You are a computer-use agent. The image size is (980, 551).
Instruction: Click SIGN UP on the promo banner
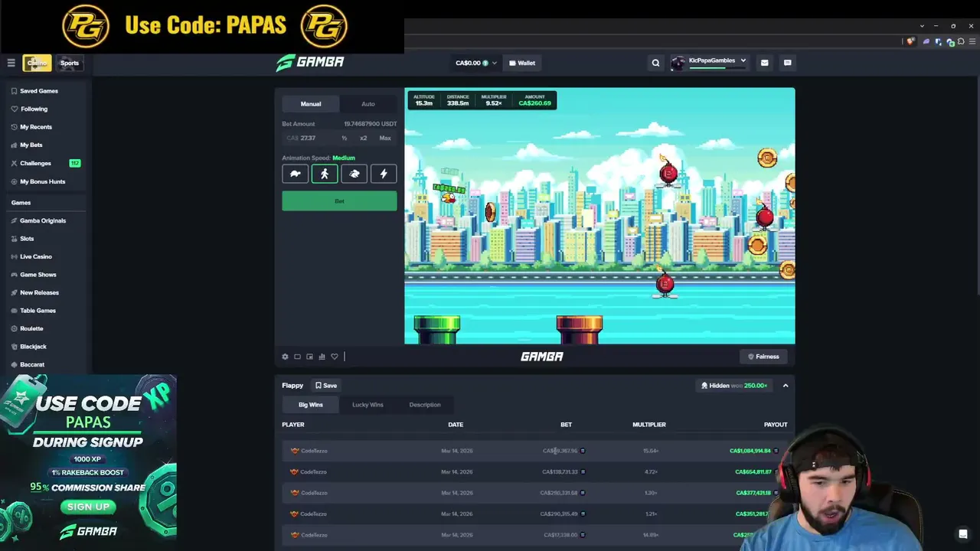[88, 507]
